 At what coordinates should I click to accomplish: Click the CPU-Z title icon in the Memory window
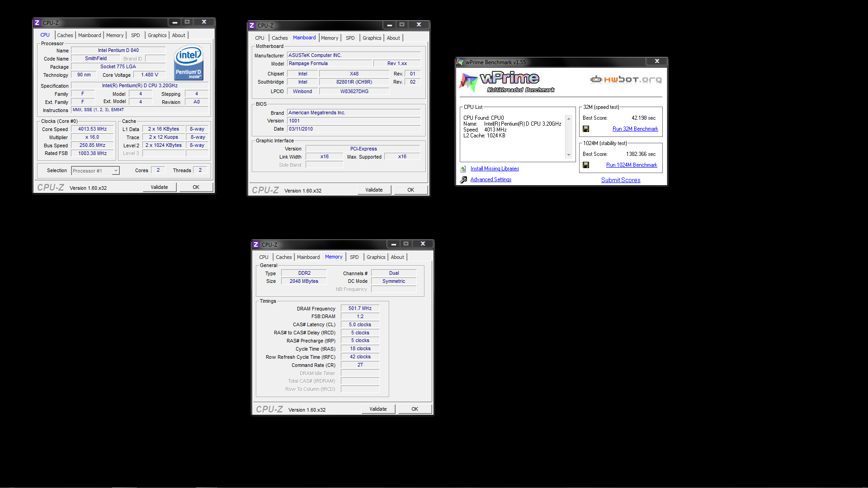point(256,244)
